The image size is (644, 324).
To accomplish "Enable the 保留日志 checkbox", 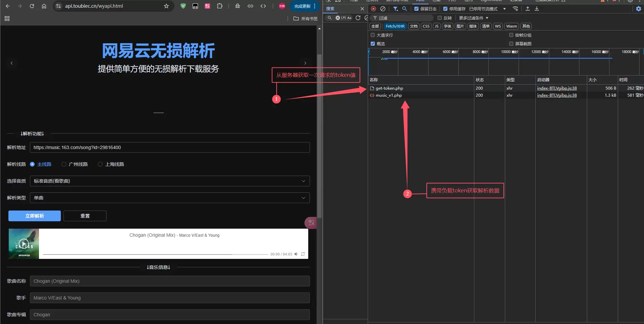I will click(416, 9).
